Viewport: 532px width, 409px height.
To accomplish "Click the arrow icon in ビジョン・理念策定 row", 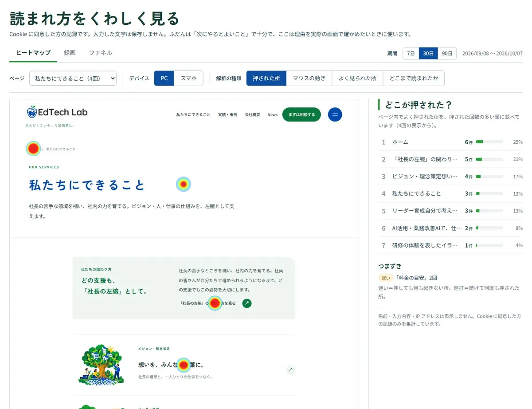I will click(290, 369).
